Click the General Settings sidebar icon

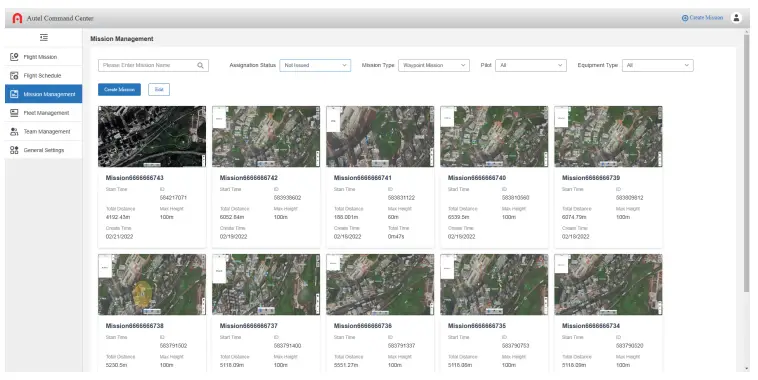pyautogui.click(x=14, y=150)
